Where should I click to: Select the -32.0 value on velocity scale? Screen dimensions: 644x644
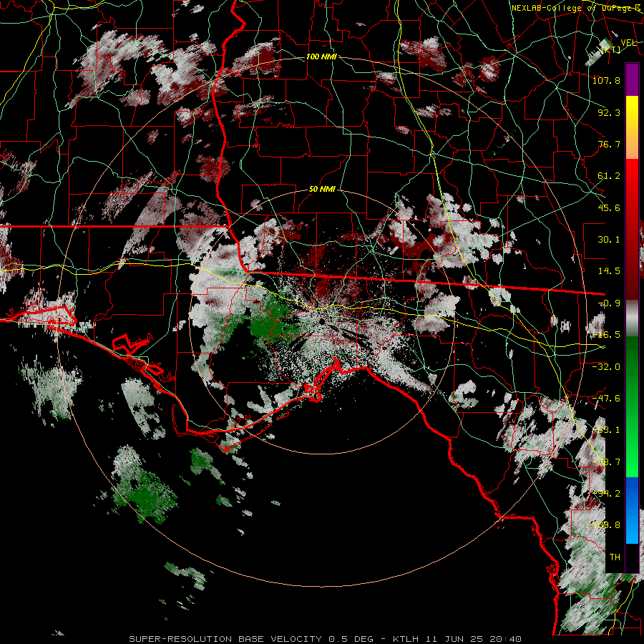click(606, 367)
